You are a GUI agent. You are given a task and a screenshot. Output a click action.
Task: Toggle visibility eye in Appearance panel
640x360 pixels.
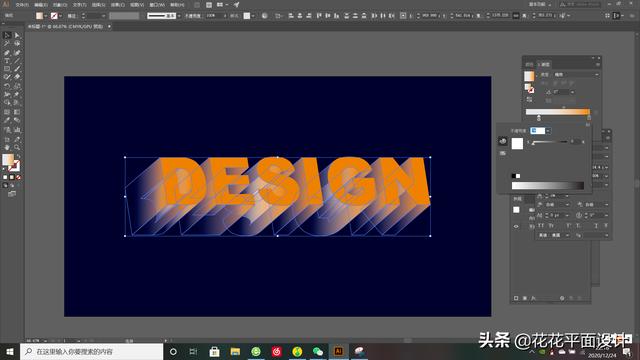tap(516, 226)
